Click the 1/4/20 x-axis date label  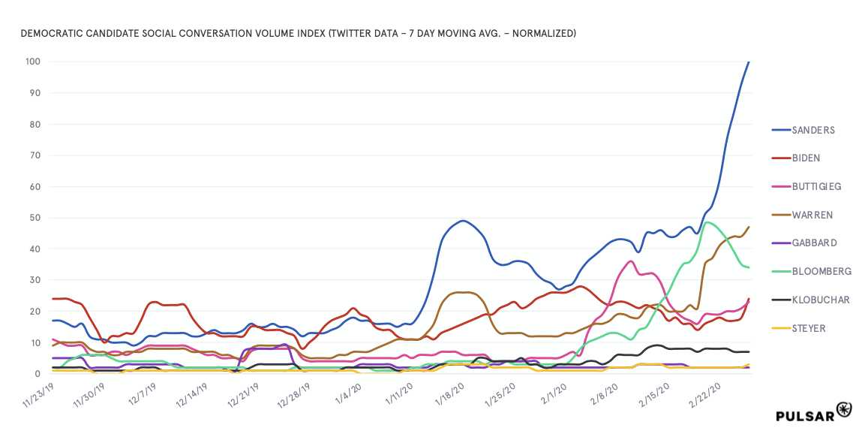tap(347, 392)
